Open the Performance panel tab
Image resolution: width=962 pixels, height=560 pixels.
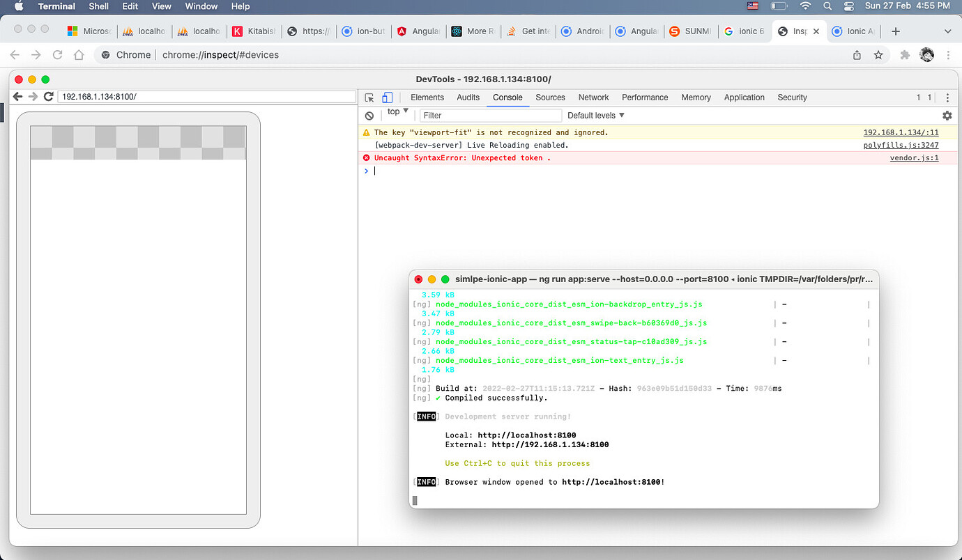click(645, 98)
